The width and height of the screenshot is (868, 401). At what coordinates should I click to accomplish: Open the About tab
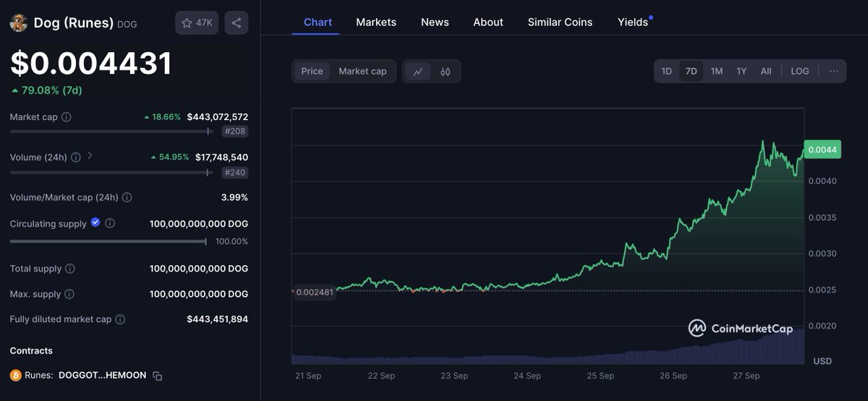coord(488,22)
